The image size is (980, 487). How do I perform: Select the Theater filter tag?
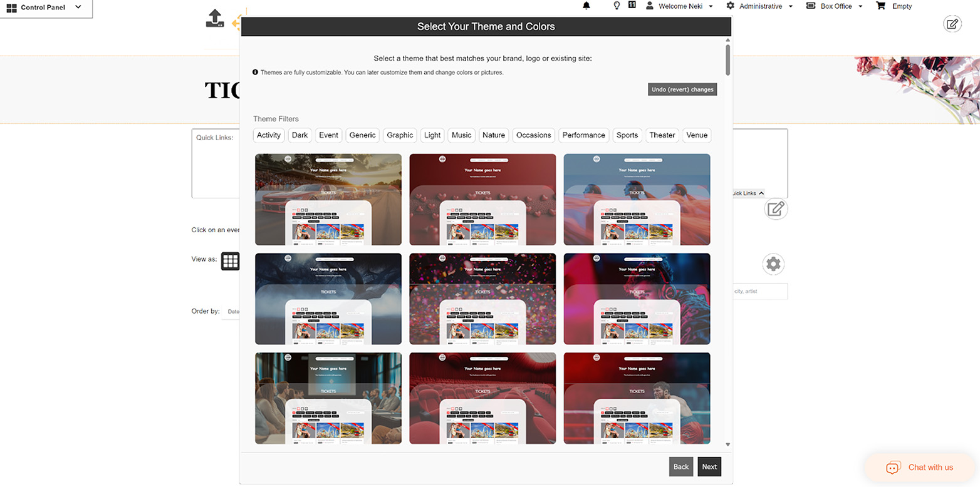point(662,135)
